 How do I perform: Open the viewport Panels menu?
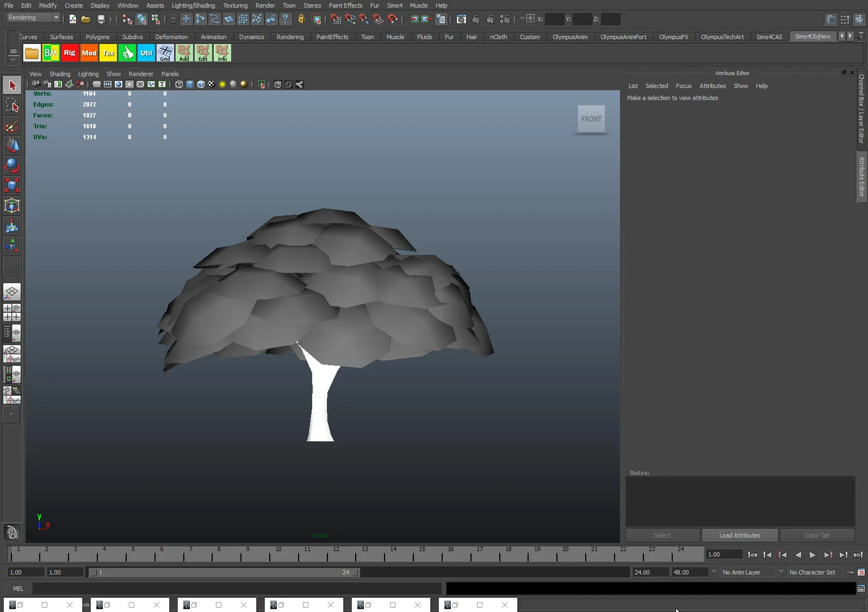pos(170,74)
